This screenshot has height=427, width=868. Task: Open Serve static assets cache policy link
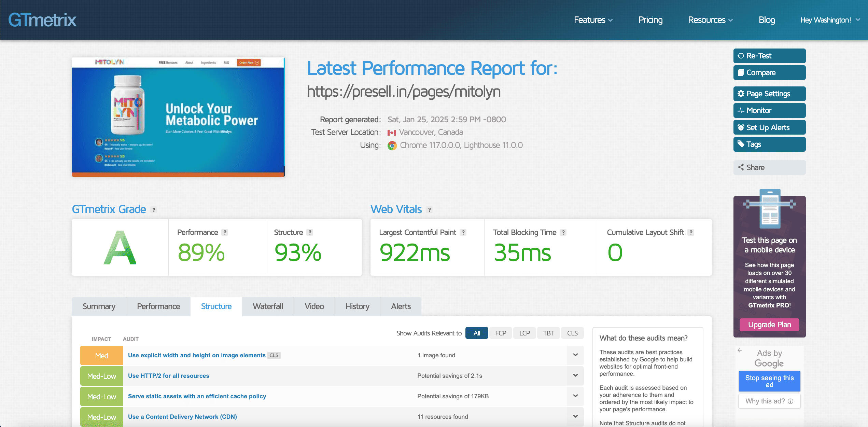pyautogui.click(x=197, y=396)
